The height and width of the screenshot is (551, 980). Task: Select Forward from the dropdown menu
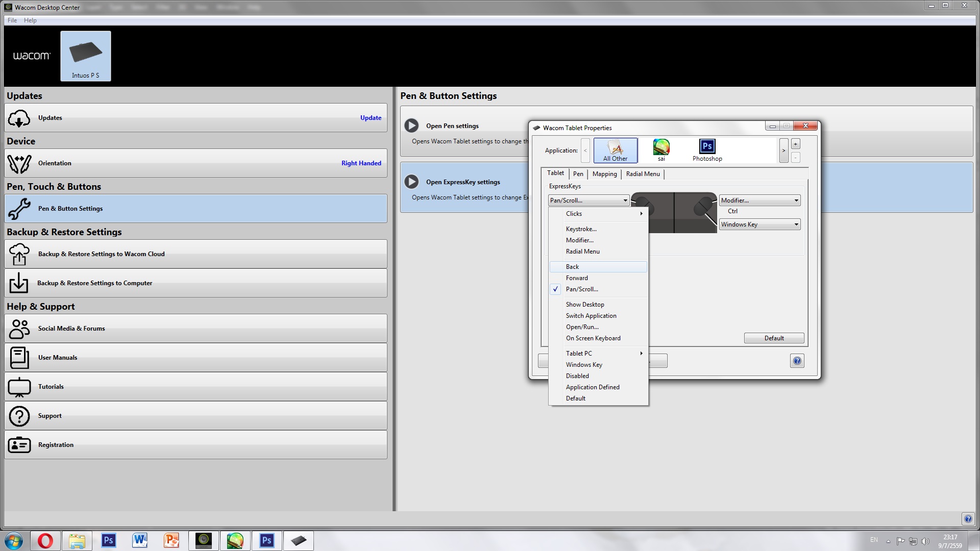pos(599,278)
